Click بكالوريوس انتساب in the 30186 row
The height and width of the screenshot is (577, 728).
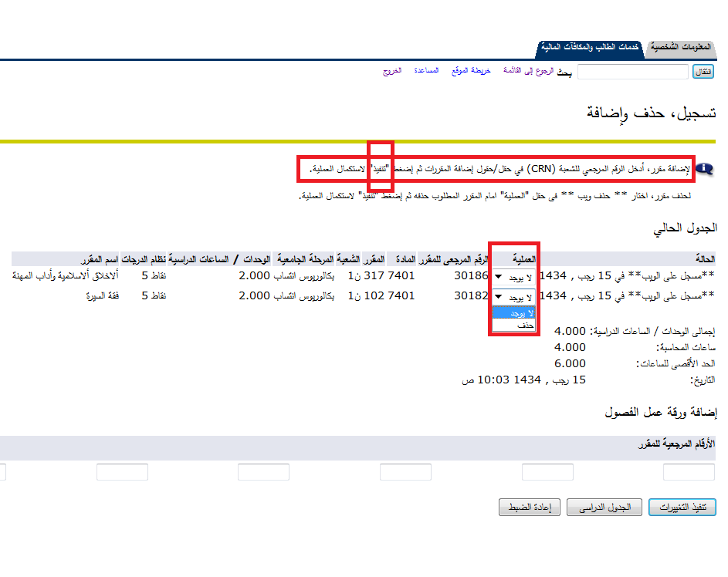click(303, 276)
